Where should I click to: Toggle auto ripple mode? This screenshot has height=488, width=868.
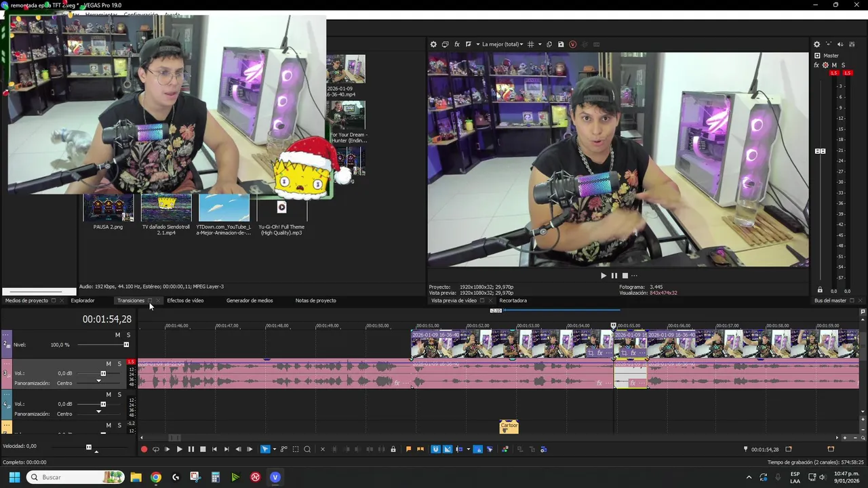pyautogui.click(x=459, y=449)
